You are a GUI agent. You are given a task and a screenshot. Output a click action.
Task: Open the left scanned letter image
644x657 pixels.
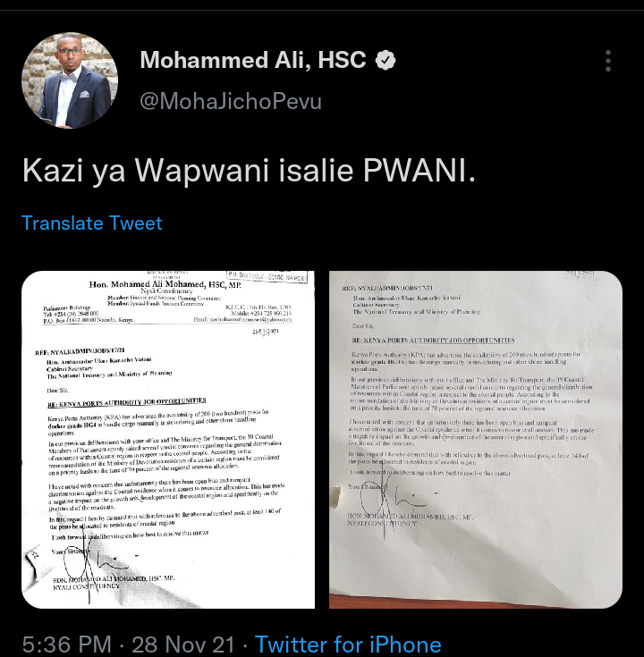168,440
